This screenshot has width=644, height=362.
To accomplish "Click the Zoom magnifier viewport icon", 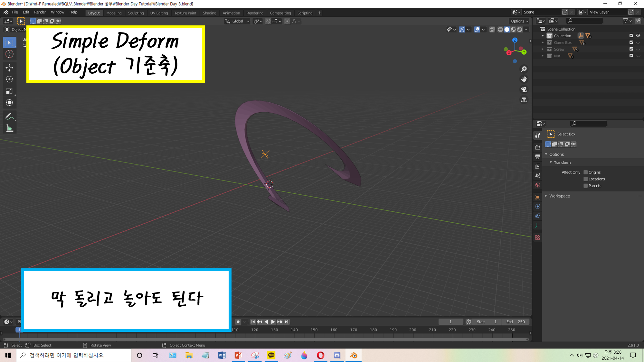I will [x=524, y=69].
